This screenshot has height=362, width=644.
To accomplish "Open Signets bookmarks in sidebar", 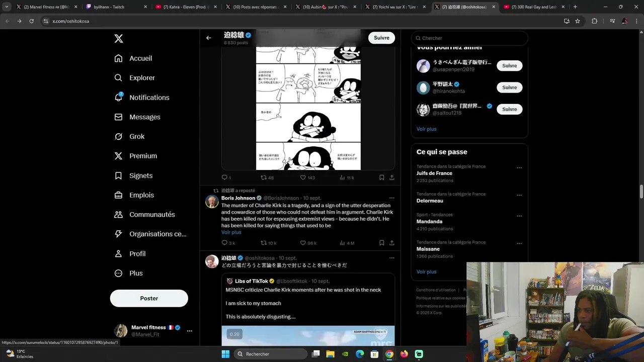I will [133, 175].
